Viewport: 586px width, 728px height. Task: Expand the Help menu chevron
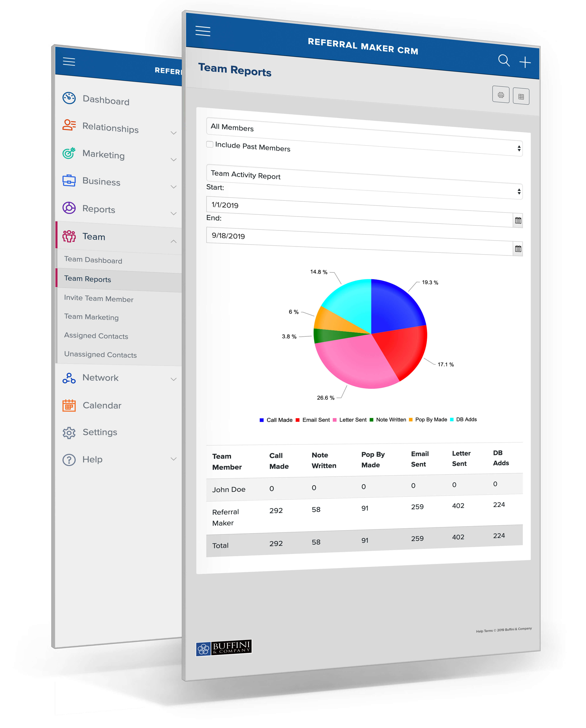[174, 459]
